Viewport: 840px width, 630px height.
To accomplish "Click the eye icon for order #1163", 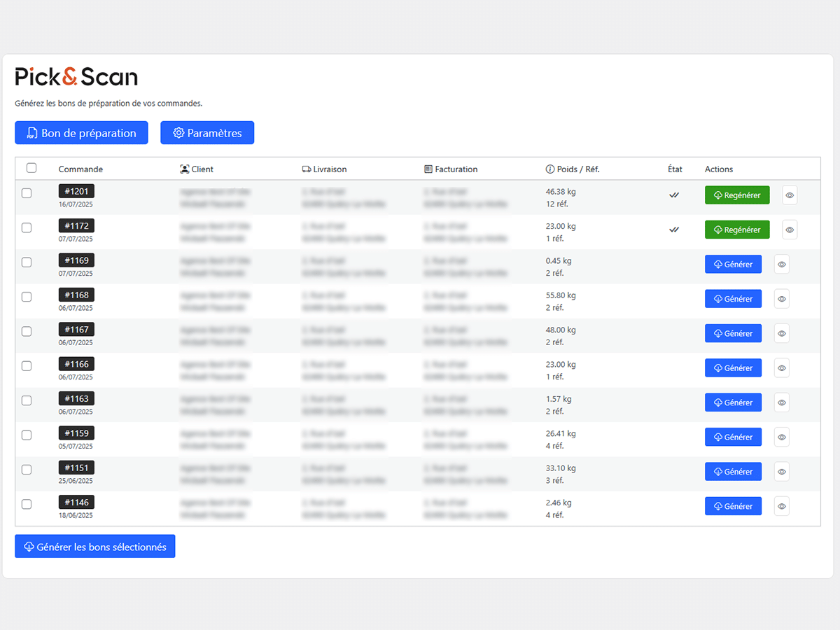I will (x=782, y=402).
